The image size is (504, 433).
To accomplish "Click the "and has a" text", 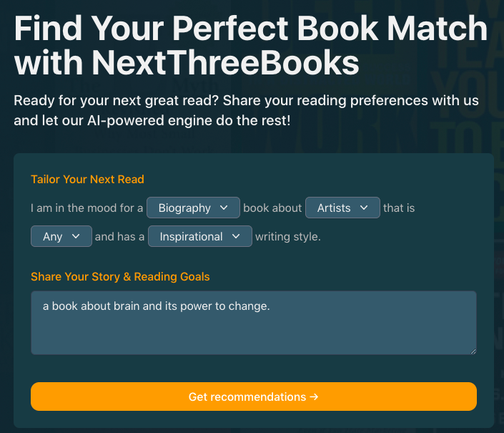I will pos(119,236).
